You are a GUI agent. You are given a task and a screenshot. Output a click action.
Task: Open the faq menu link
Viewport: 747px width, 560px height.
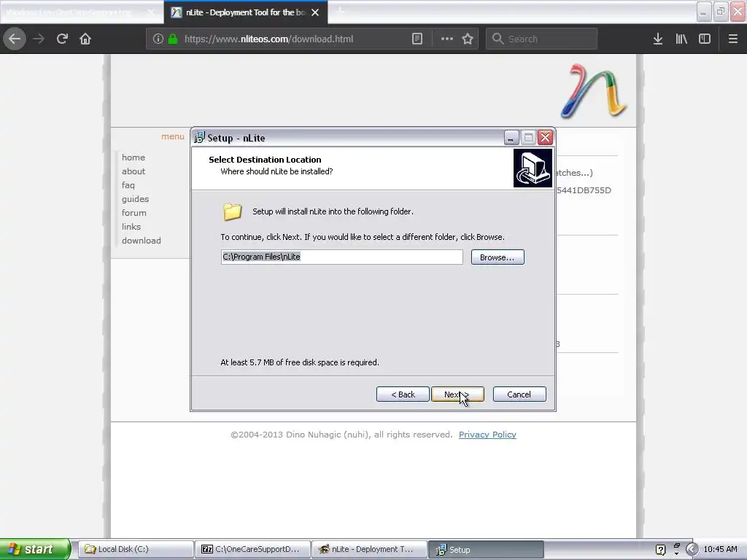[x=128, y=185]
